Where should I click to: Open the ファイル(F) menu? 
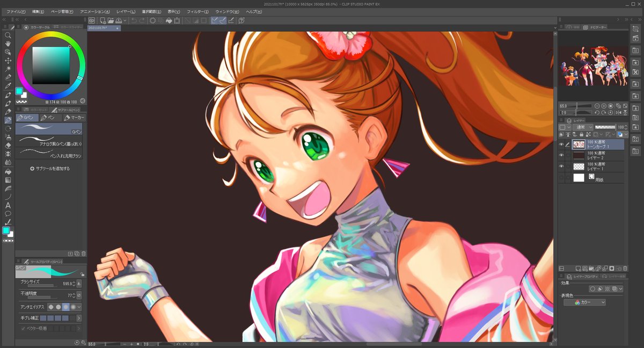click(16, 11)
